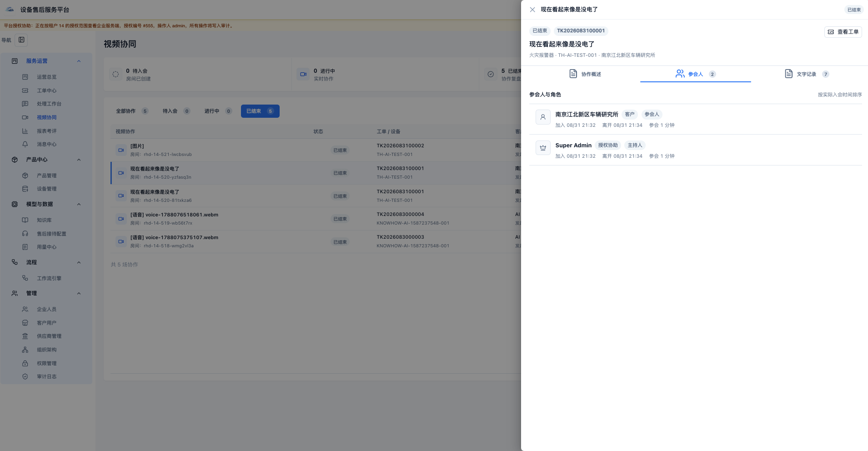Click the 报表考评 chart icon

pos(25,131)
